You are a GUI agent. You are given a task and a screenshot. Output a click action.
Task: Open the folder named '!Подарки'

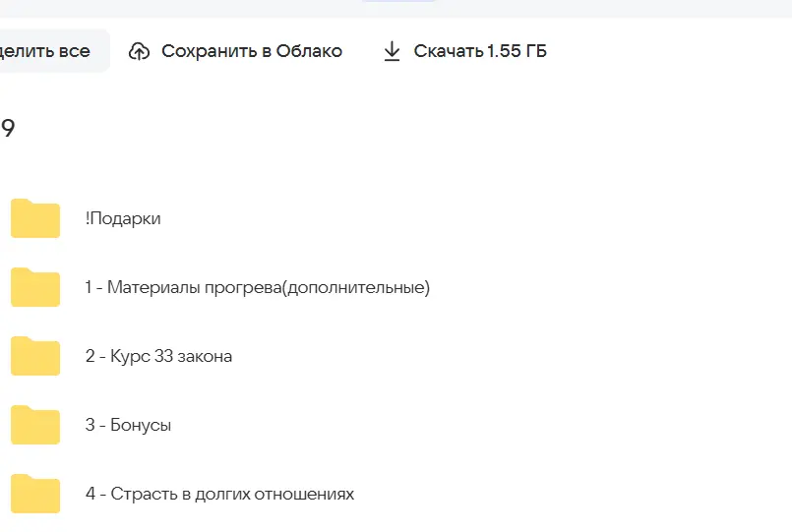pos(123,218)
